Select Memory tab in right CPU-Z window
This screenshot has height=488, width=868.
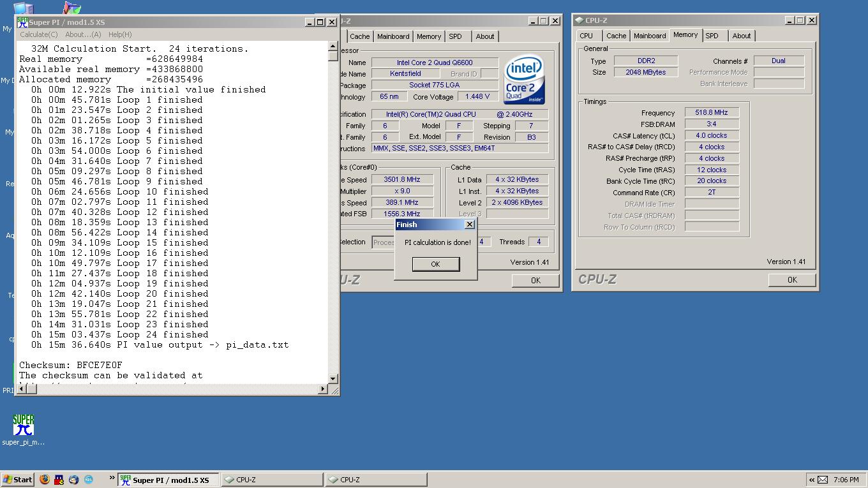pyautogui.click(x=685, y=35)
